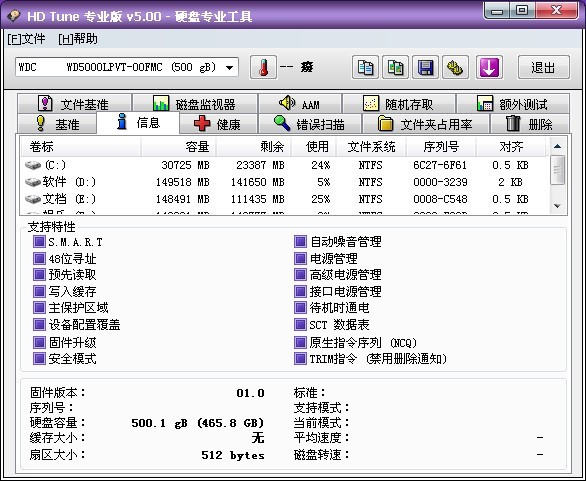This screenshot has width=586, height=481.
Task: Click the 文件系统 column header
Action: [x=371, y=147]
